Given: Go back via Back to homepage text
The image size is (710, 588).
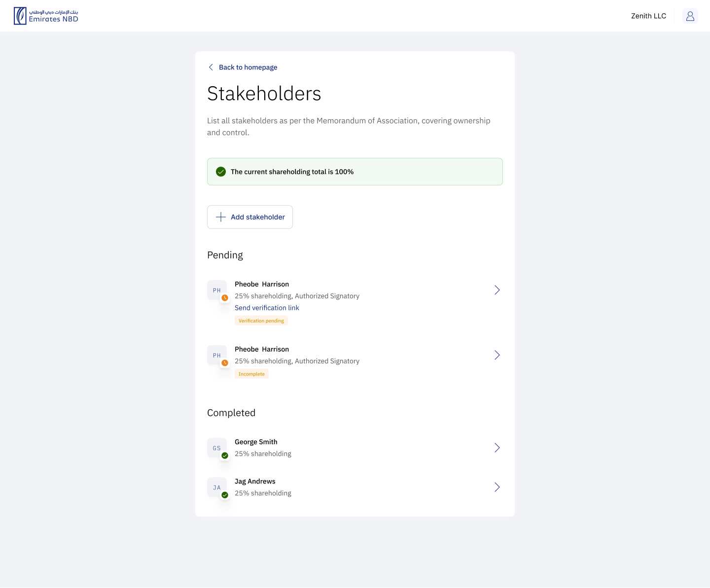Looking at the screenshot, I should tap(248, 67).
